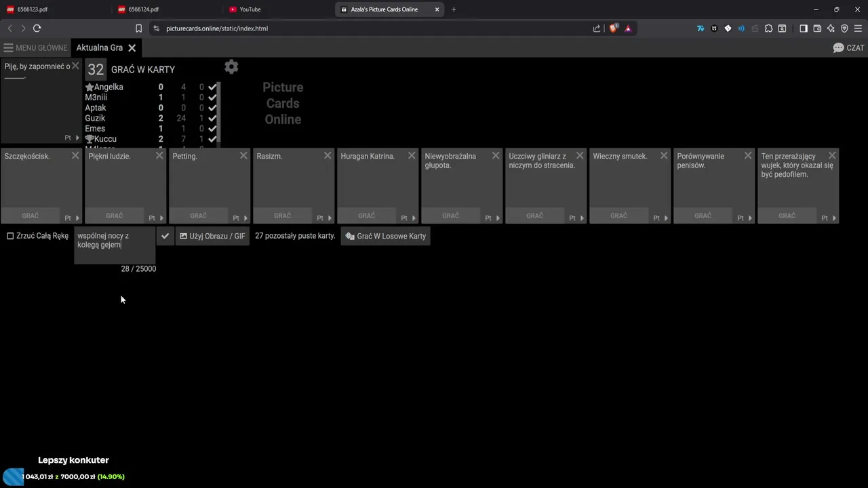The width and height of the screenshot is (868, 488).
Task: Bookmark this page
Action: (138, 28)
